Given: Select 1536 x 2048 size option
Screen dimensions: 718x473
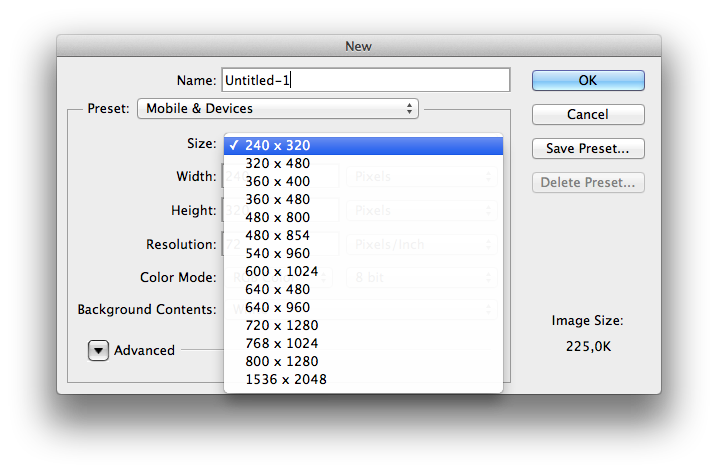Looking at the screenshot, I should tap(364, 380).
